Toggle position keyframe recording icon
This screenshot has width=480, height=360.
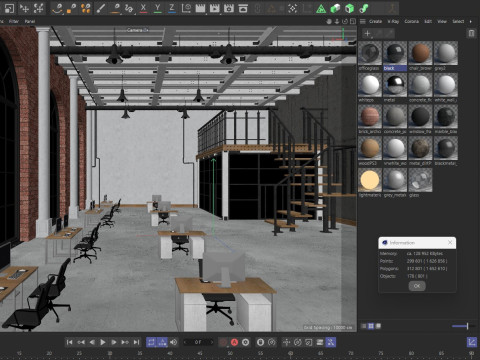pyautogui.click(x=286, y=342)
